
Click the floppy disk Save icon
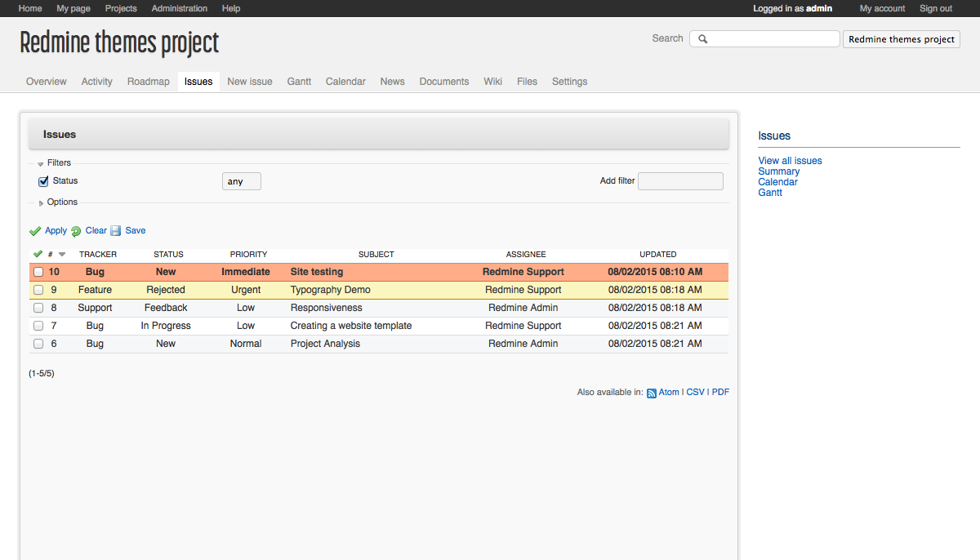(116, 231)
